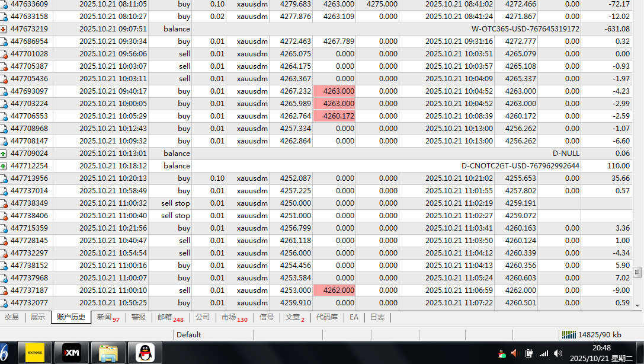This screenshot has height=364, width=644.
Task: Click the volume speaker tray icon
Action: 514,353
